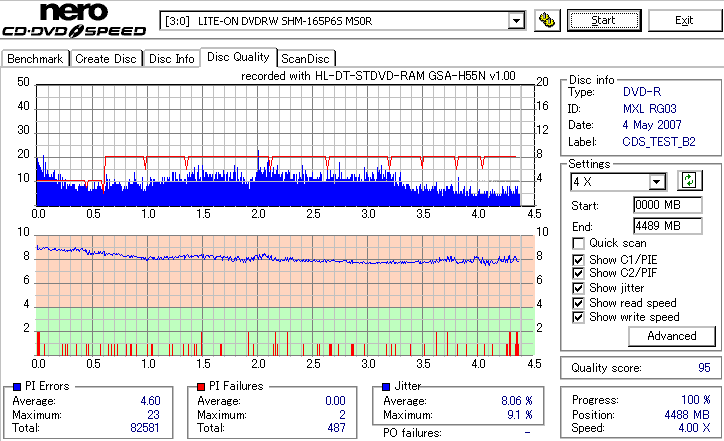Select the Disc Quality tab
This screenshot has width=724, height=441.
click(x=238, y=57)
